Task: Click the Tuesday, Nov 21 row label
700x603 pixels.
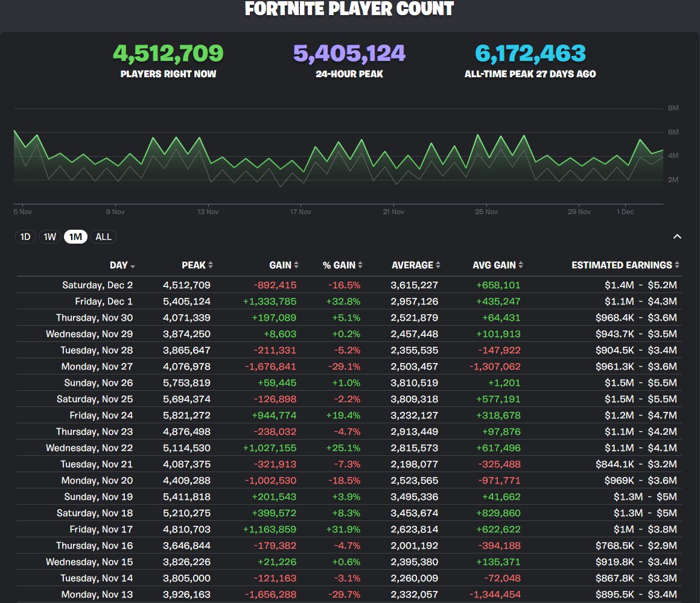Action: point(97,464)
